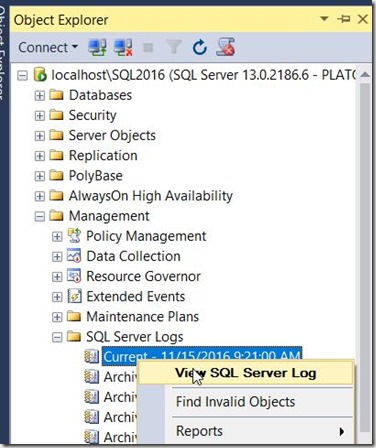The width and height of the screenshot is (376, 448).
Task: Choose Find Invalid Objects menu item
Action: tap(236, 402)
